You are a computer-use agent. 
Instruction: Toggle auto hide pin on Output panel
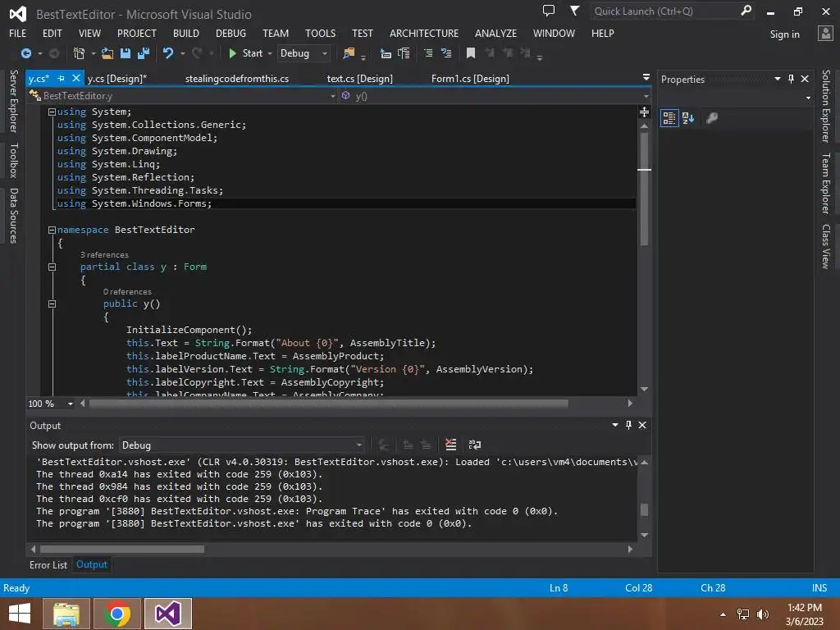coord(628,425)
